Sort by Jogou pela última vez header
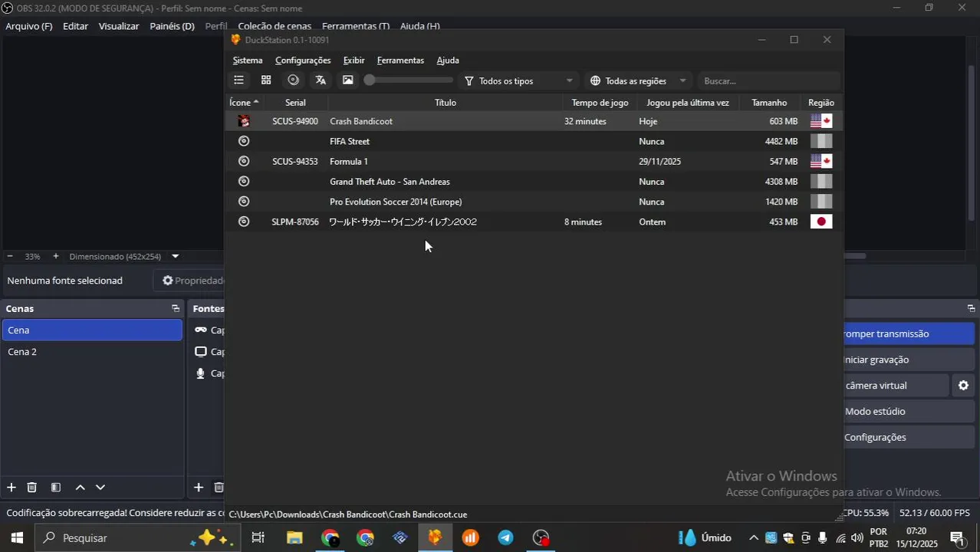Screen dimensions: 980x552 point(688,102)
